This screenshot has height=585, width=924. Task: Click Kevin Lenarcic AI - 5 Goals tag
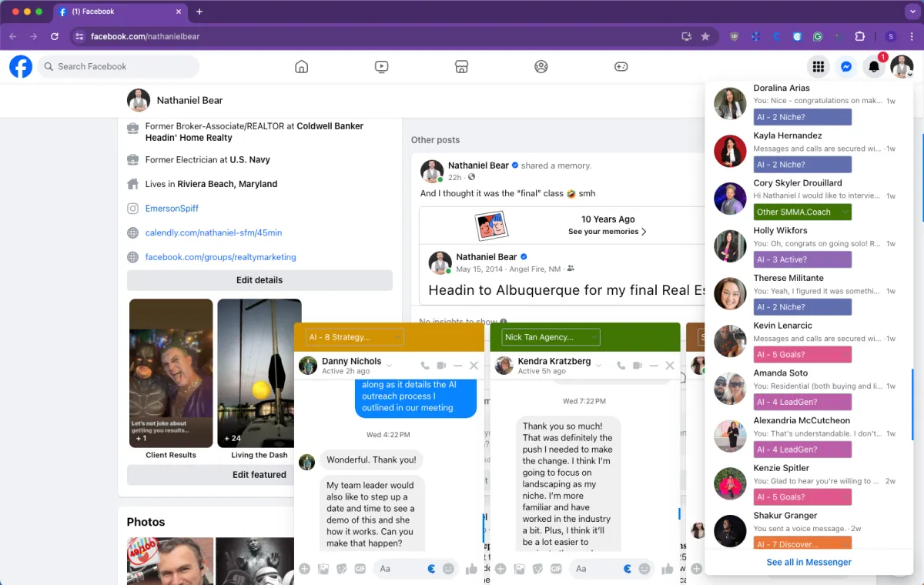coord(802,354)
